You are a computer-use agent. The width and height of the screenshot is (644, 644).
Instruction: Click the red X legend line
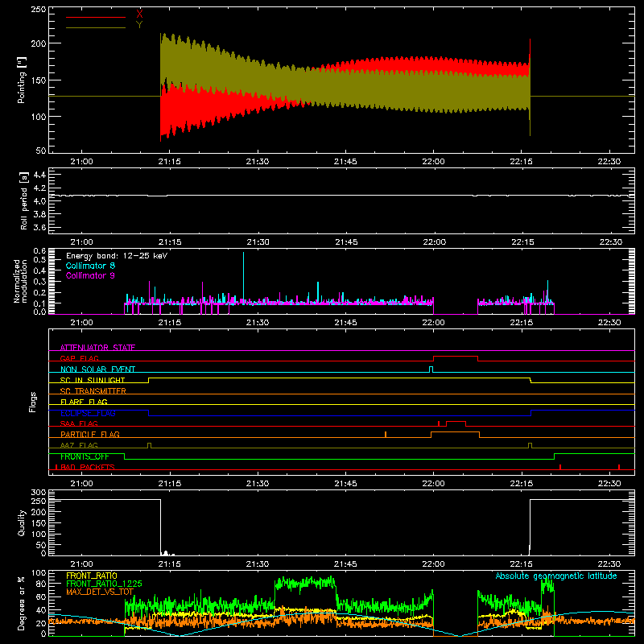point(96,17)
